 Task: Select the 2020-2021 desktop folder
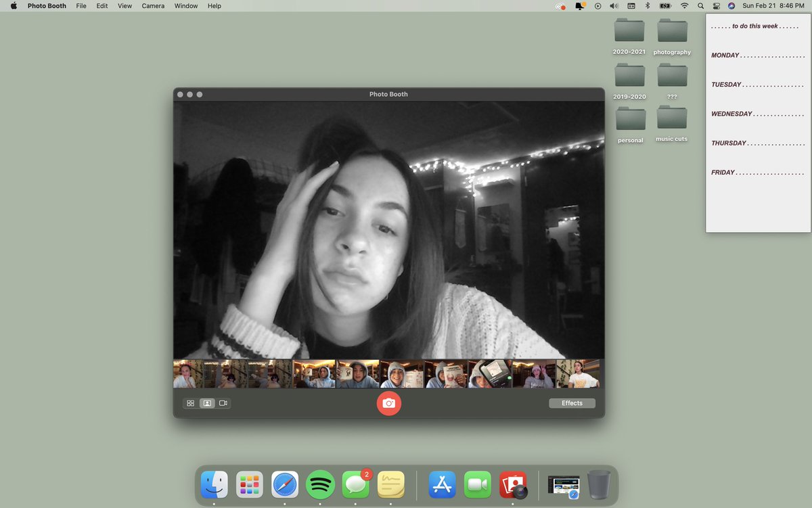point(629,36)
